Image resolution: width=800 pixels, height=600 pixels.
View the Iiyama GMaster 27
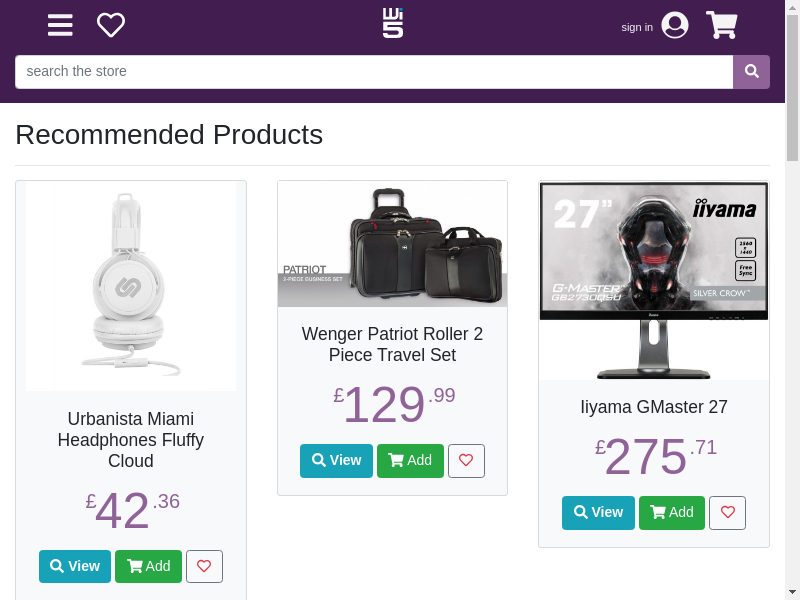(598, 513)
